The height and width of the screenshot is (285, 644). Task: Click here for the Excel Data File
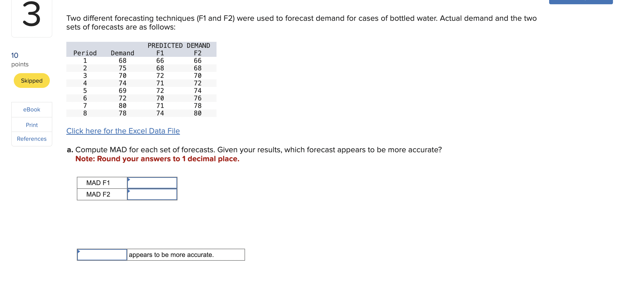click(123, 131)
